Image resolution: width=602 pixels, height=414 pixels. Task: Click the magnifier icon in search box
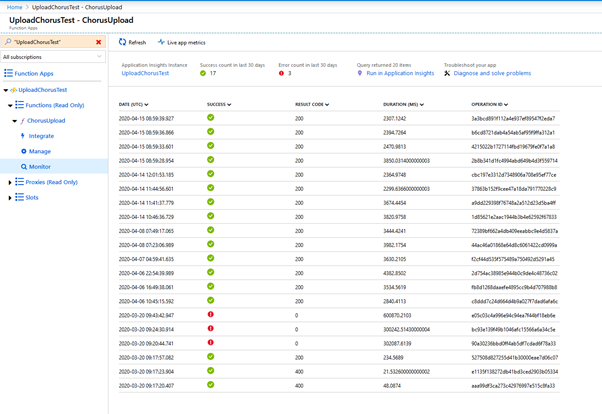8,42
